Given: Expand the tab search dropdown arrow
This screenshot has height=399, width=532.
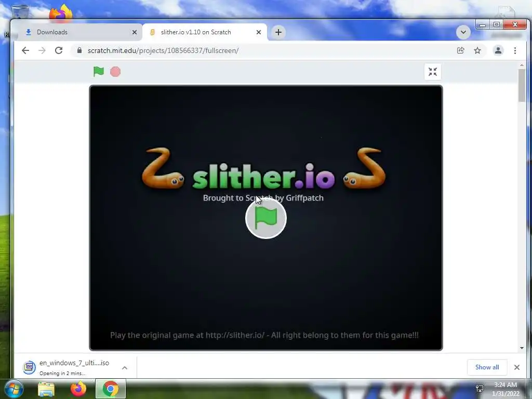Looking at the screenshot, I should (x=463, y=33).
